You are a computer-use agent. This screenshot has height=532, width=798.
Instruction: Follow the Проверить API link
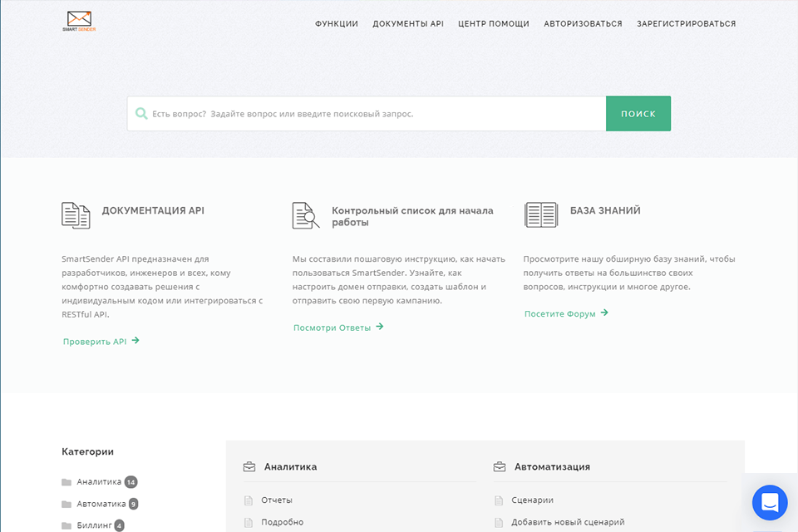tap(95, 342)
